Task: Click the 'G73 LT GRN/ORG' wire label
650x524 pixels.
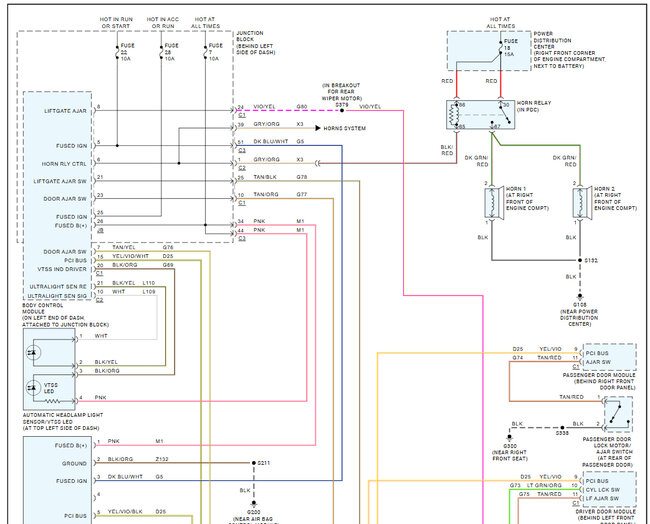Action: pos(536,485)
